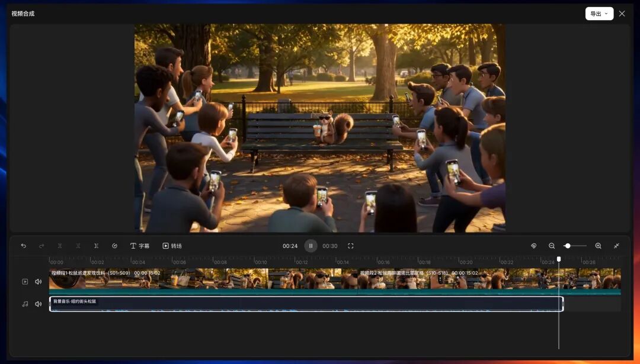Click the undo arrow in timeline toolbar
The width and height of the screenshot is (640, 364).
coord(24,246)
